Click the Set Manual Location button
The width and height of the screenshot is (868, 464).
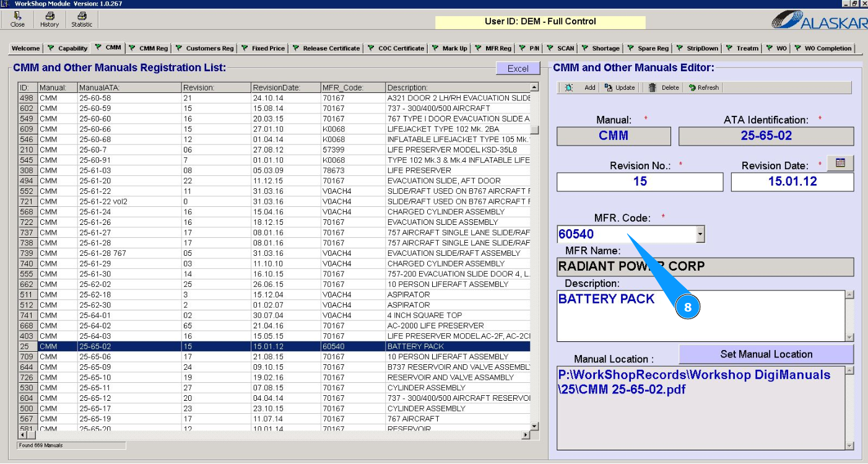pos(766,354)
